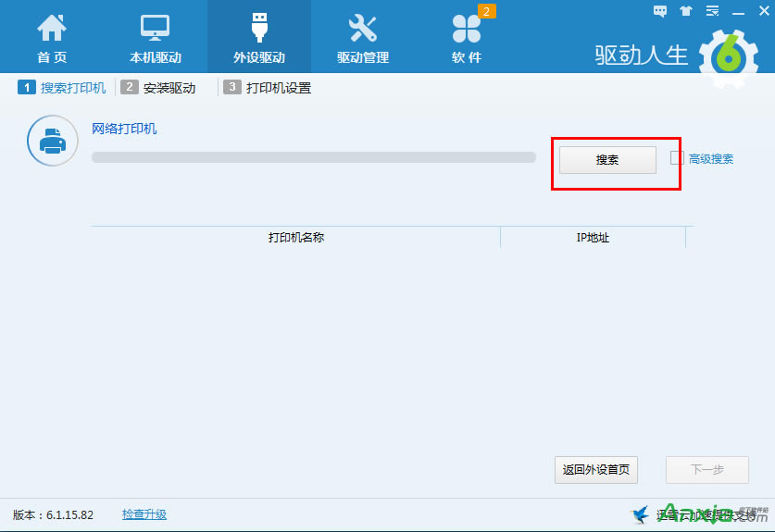Click the printer search progress bar
The height and width of the screenshot is (532, 775).
click(314, 157)
